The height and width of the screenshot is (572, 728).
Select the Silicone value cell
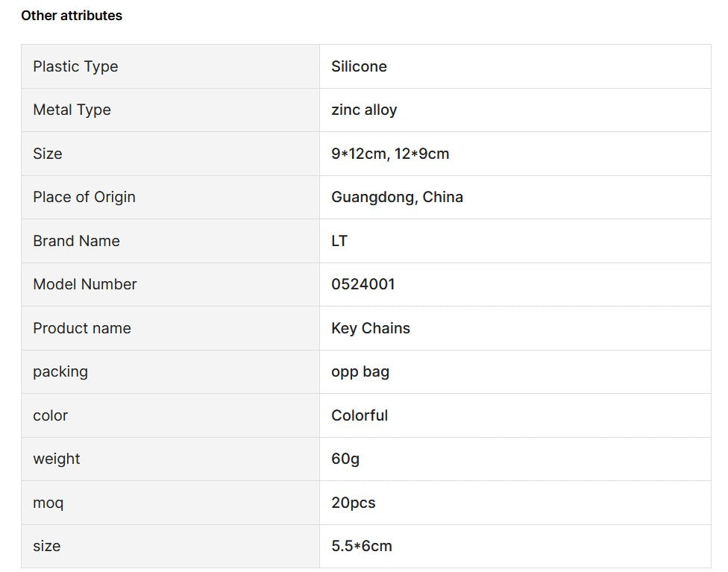359,66
